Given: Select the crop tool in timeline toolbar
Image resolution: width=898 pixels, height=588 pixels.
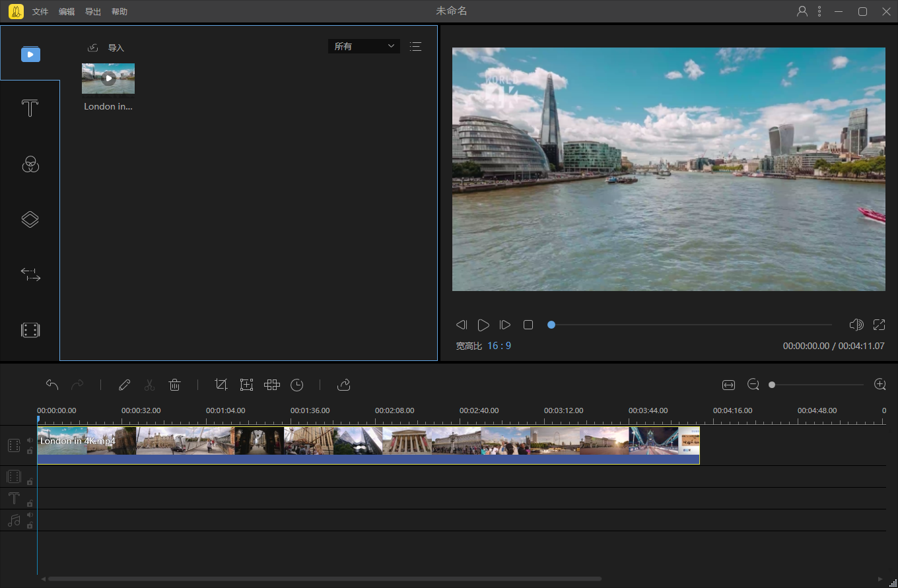Looking at the screenshot, I should click(221, 385).
